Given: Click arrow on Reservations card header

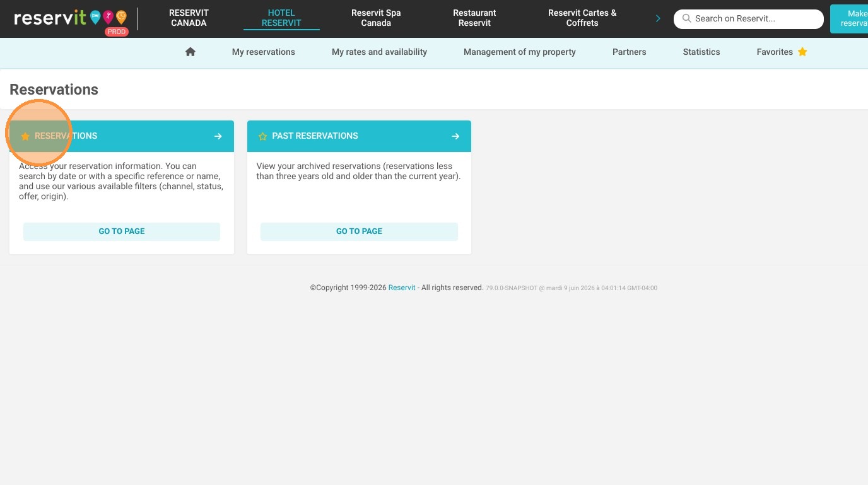Looking at the screenshot, I should [218, 136].
